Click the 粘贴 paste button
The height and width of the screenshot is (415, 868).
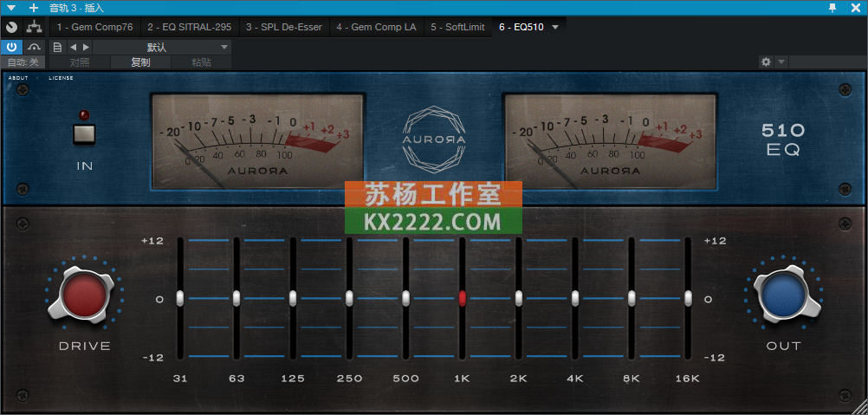click(x=201, y=62)
